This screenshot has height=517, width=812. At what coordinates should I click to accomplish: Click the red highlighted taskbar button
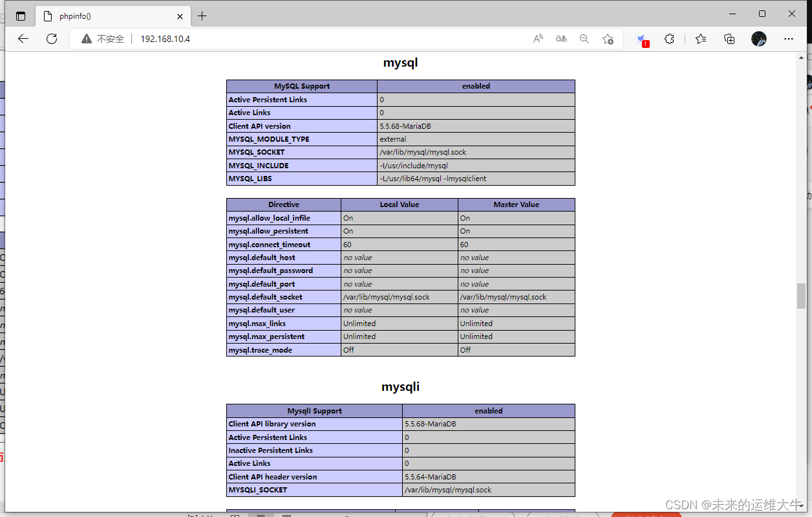click(646, 513)
